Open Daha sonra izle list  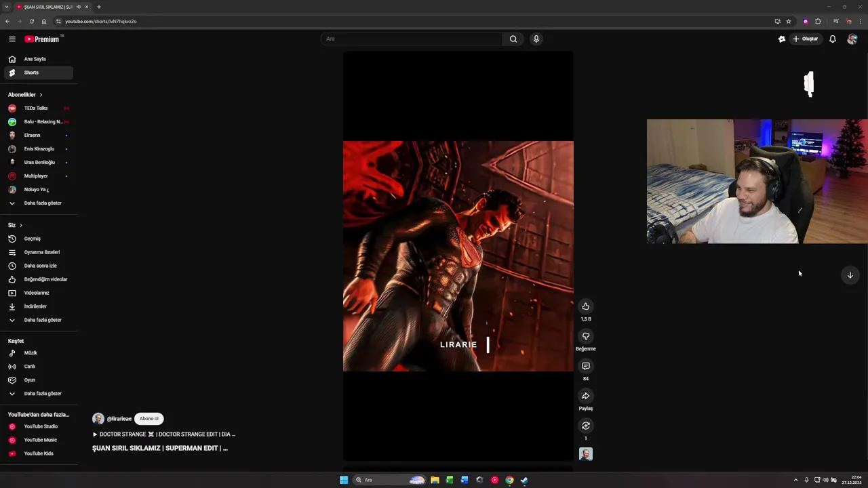coord(39,266)
